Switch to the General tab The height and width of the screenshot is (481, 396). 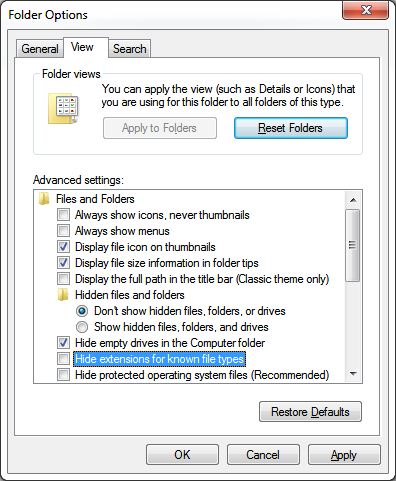tap(40, 49)
